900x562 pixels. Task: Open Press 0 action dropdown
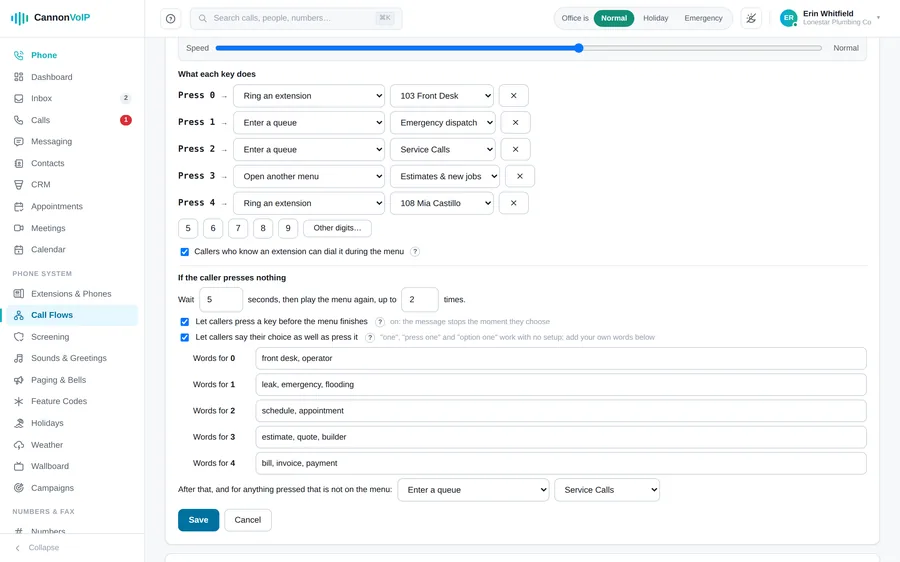tap(309, 96)
